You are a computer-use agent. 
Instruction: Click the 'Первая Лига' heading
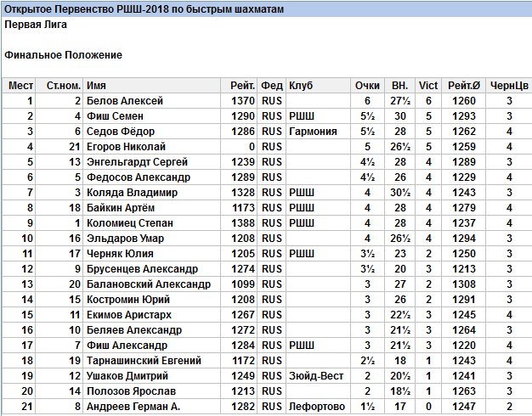click(x=36, y=25)
